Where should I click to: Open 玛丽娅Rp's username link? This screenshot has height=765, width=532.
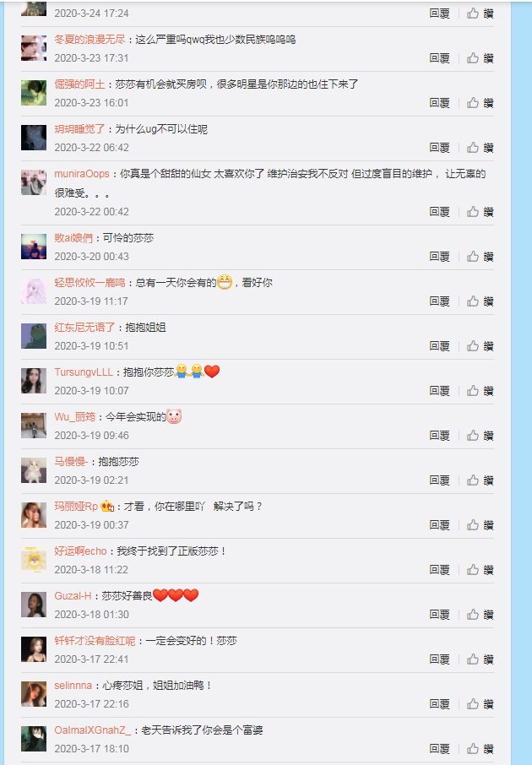[76, 507]
